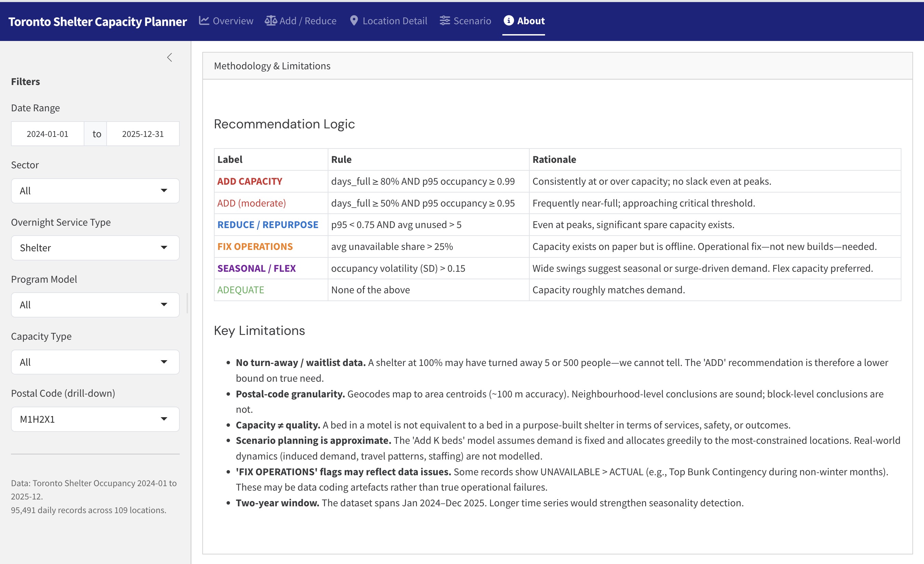Click the start date 2024-01-01 field

47,134
